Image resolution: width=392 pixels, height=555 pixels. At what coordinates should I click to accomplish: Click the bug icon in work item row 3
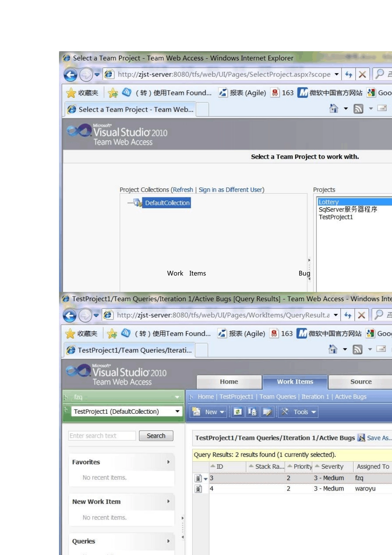pos(198,478)
